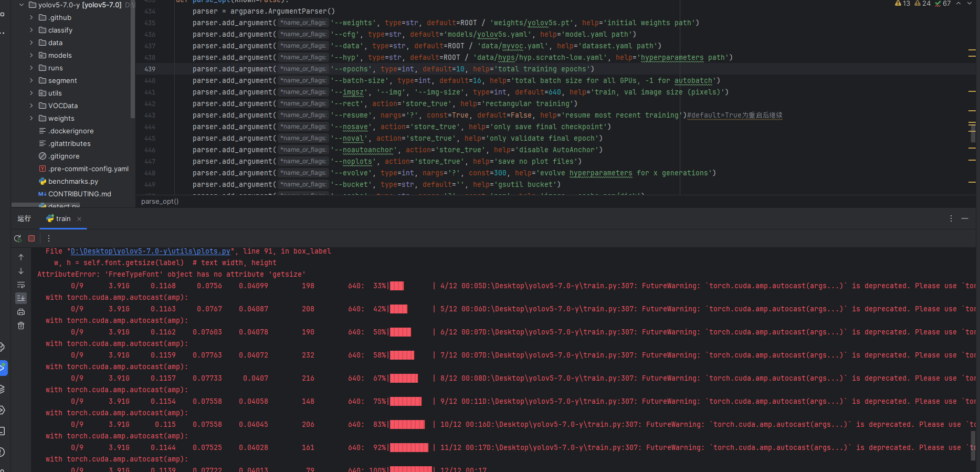The height and width of the screenshot is (472, 980).
Task: Open the Run tool window sidebar button
Action: click(x=3, y=368)
